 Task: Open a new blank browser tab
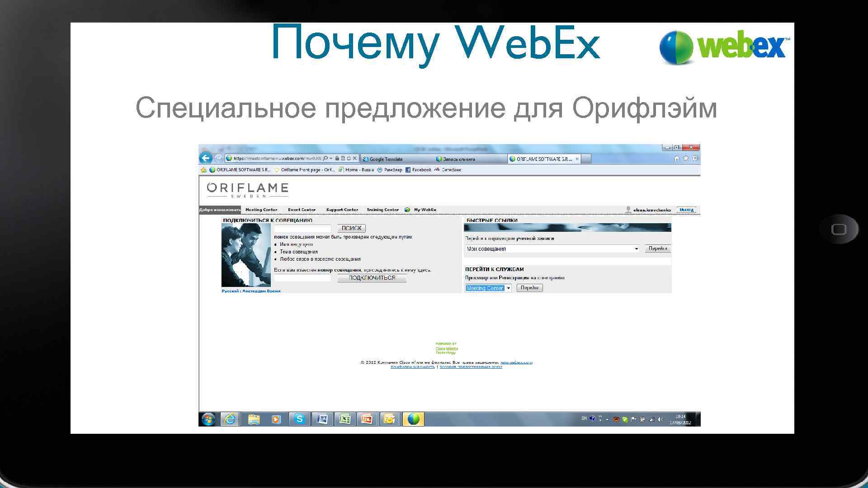pyautogui.click(x=586, y=159)
